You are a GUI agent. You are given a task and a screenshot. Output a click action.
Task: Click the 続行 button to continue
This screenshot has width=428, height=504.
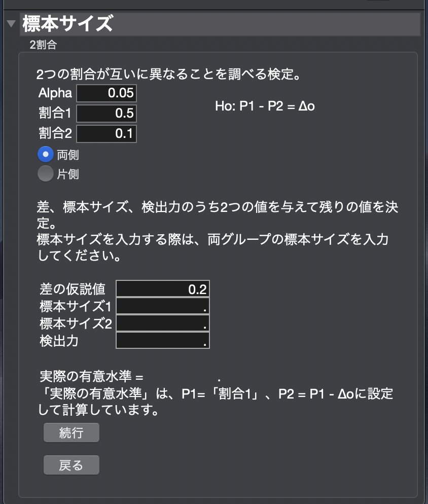pos(71,433)
